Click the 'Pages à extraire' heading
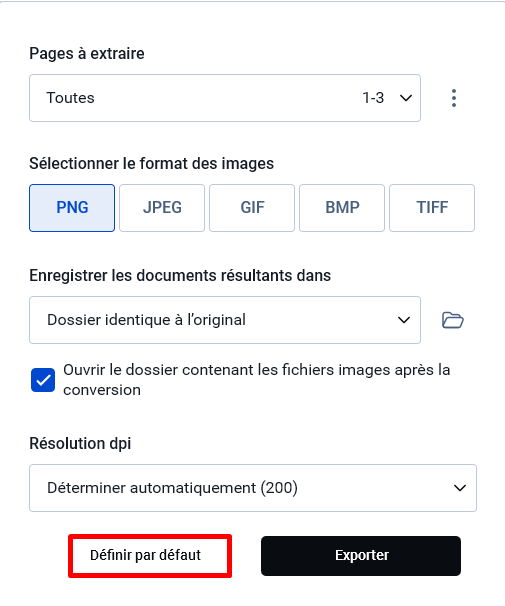505x606 pixels. [87, 53]
